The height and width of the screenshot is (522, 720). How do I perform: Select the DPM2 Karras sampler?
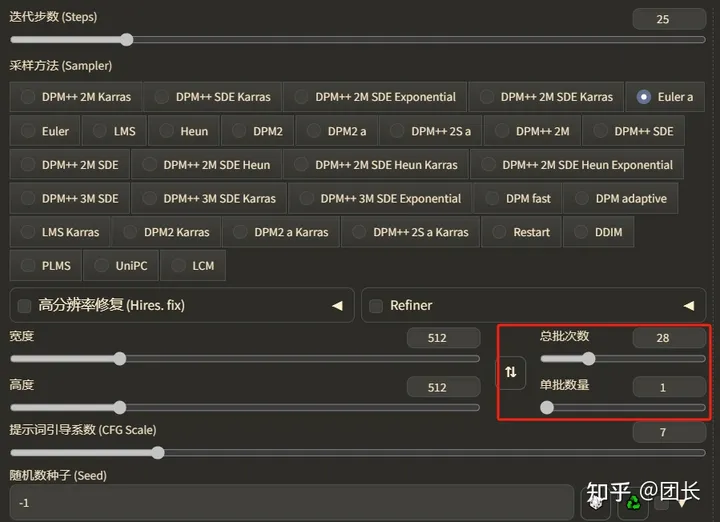pos(166,232)
